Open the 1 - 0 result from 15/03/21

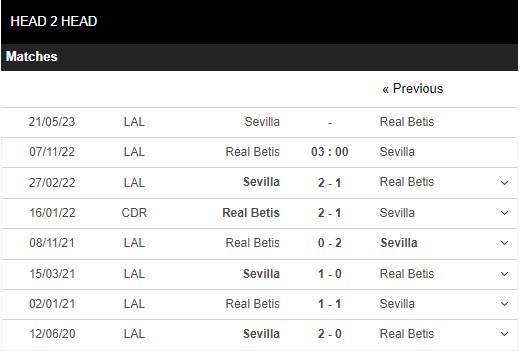point(330,274)
